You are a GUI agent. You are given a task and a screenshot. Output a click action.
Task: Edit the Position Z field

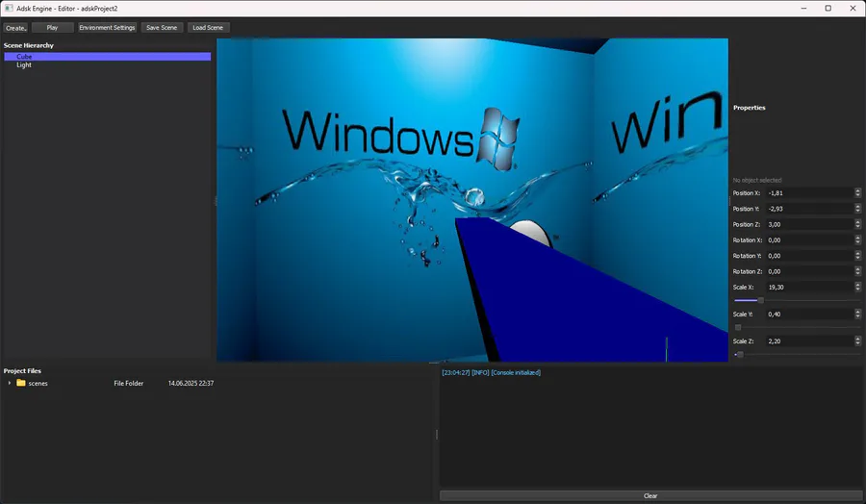click(809, 225)
